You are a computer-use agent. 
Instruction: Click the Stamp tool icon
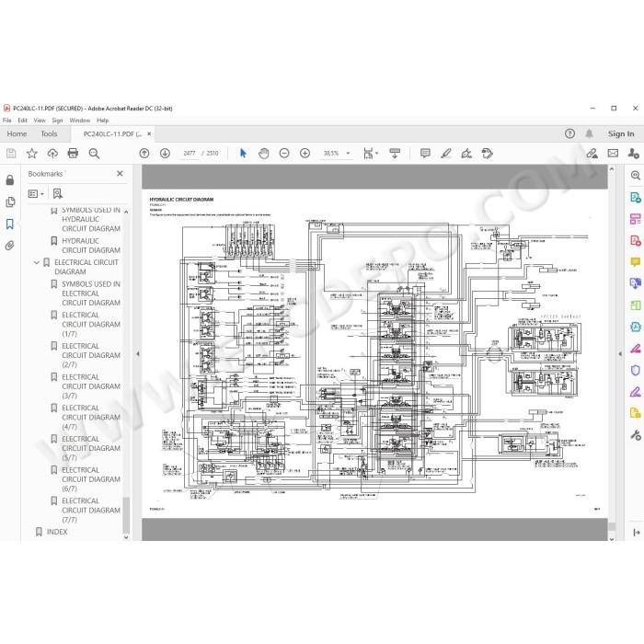(487, 154)
